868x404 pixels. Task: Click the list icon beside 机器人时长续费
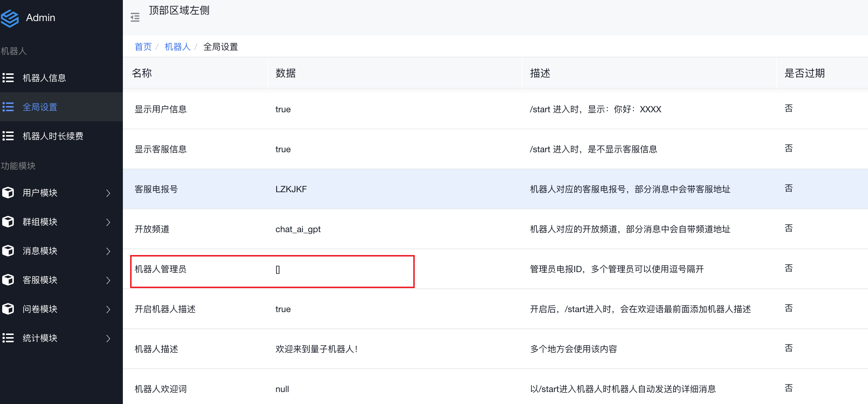pos(8,136)
